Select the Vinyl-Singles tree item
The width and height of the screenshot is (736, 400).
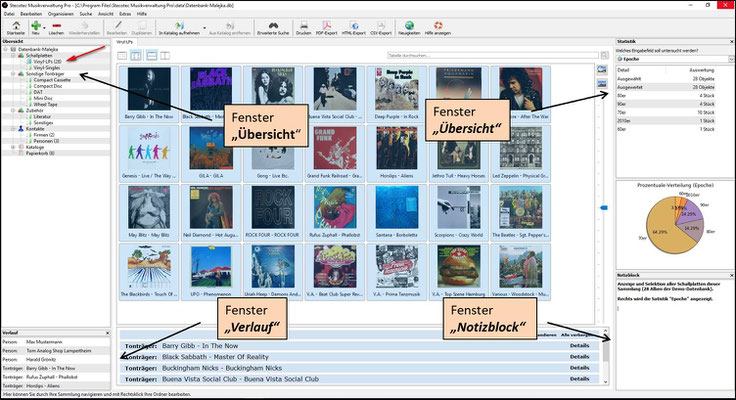click(46, 68)
